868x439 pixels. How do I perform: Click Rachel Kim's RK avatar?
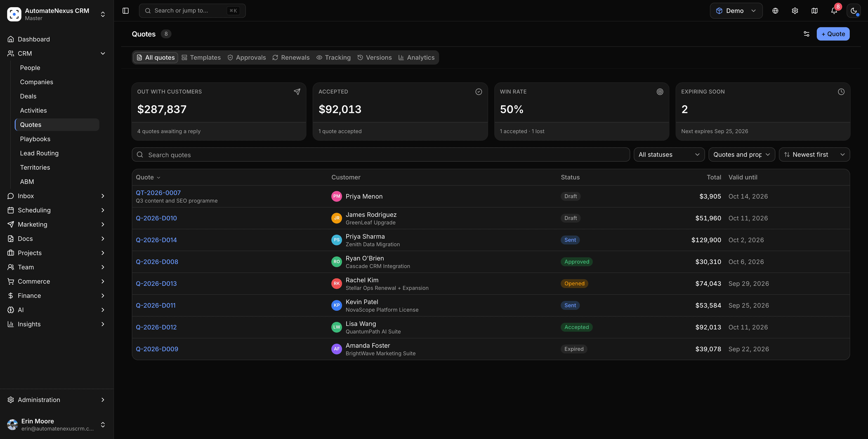click(x=337, y=284)
